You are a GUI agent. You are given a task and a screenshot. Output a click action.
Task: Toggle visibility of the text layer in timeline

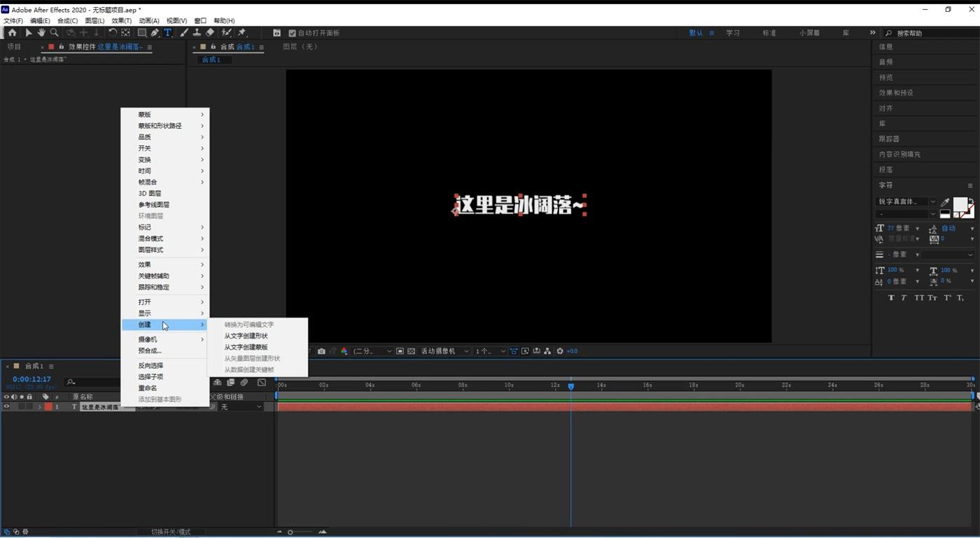[7, 406]
